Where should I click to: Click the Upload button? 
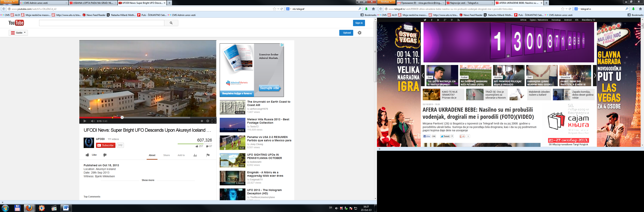coord(347,33)
